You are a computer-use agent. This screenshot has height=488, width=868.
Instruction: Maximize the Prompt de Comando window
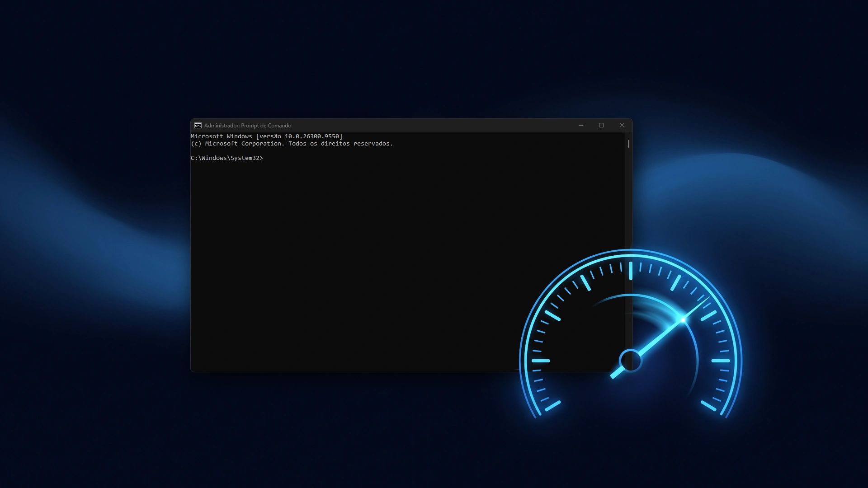click(x=601, y=126)
